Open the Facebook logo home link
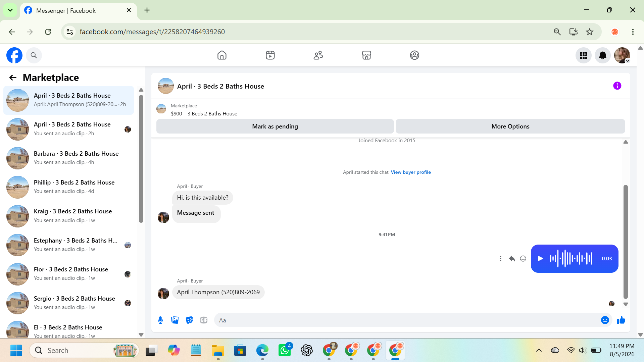This screenshot has width=644, height=362. (14, 55)
